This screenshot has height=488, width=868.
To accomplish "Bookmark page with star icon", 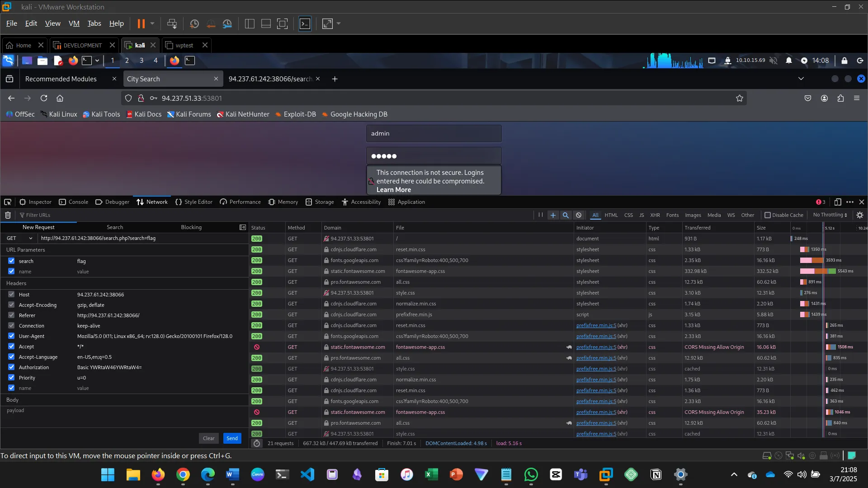I will point(740,98).
